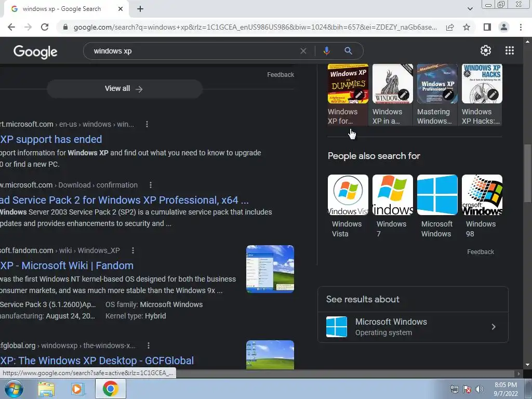The image size is (532, 399).
Task: Click Feedback under People also search for
Action: (x=481, y=252)
